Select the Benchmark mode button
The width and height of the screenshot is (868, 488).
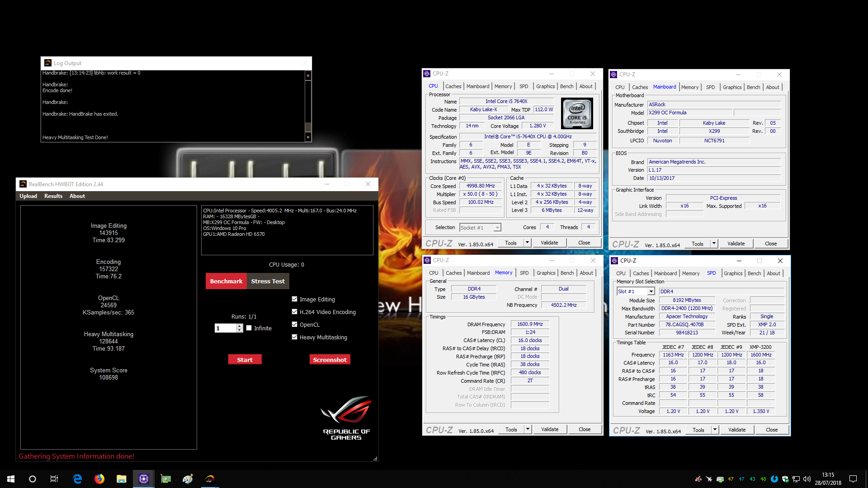tap(226, 281)
